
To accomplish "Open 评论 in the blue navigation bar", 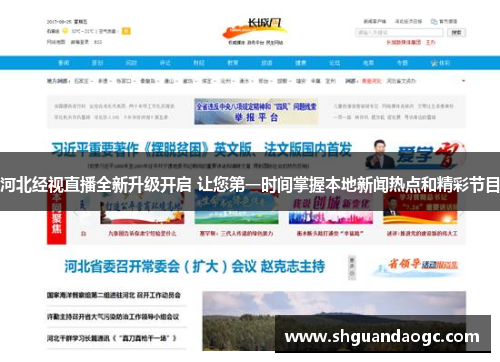I will pos(165,63).
